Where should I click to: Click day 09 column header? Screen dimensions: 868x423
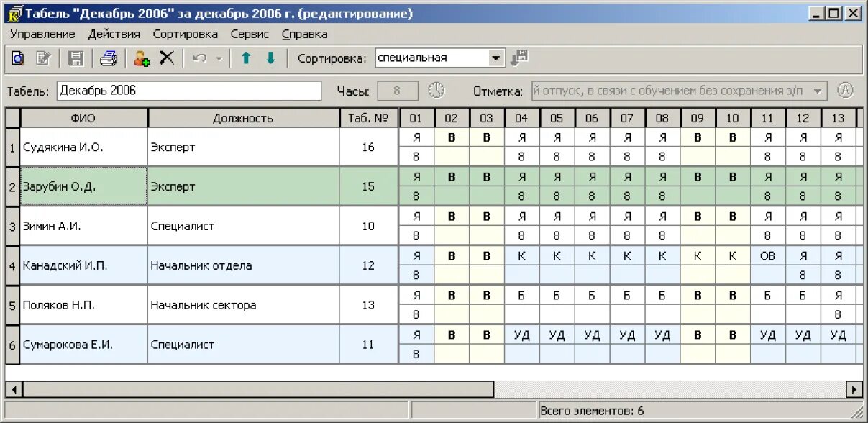[697, 118]
